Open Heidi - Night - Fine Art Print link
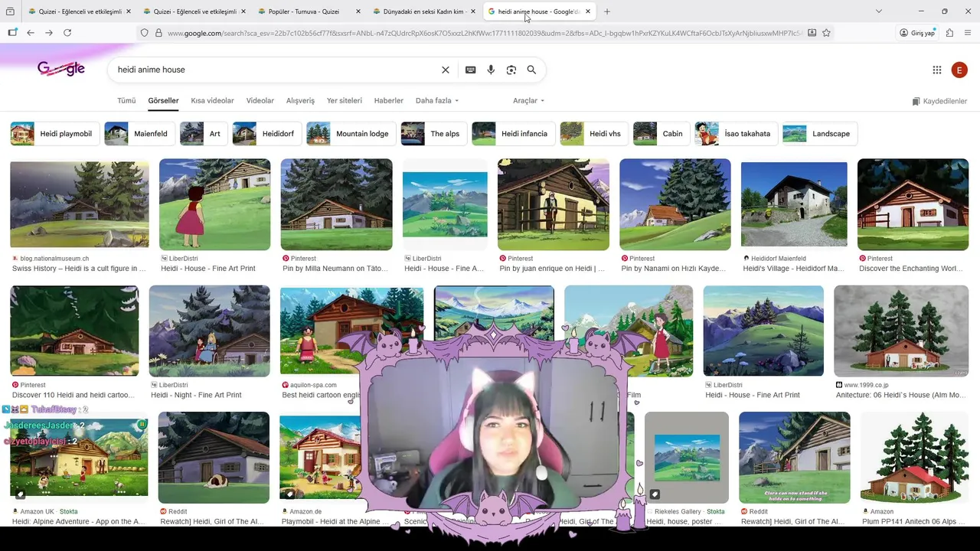This screenshot has width=980, height=551. 196,395
